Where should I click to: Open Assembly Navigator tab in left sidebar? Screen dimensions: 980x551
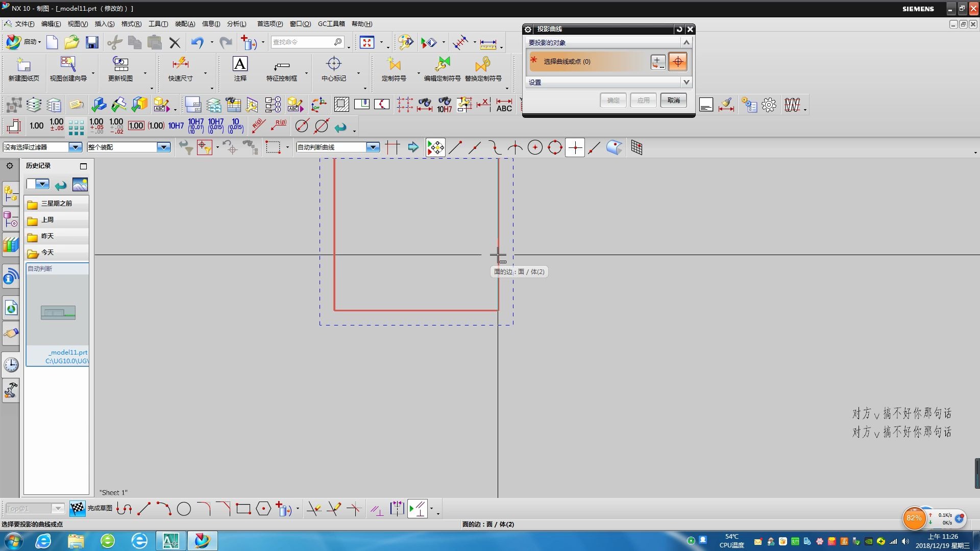pos(11,194)
